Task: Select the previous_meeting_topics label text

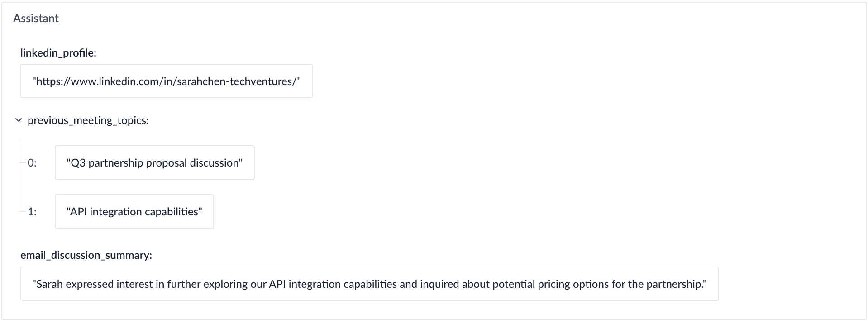Action: click(88, 120)
